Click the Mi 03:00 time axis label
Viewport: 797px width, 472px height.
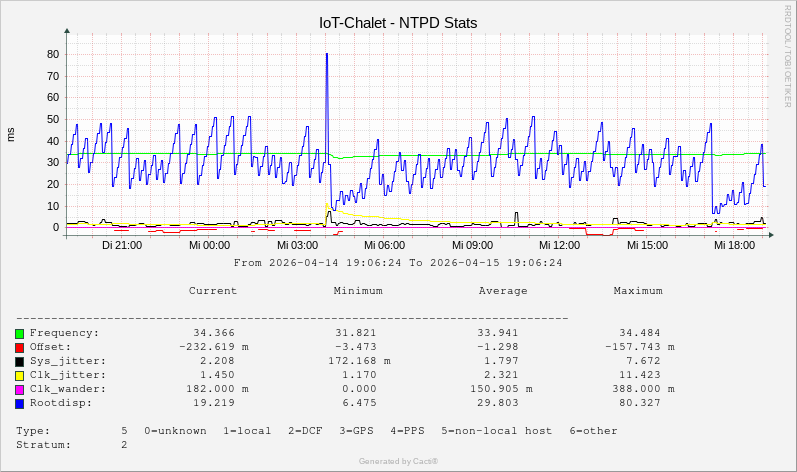(x=298, y=245)
